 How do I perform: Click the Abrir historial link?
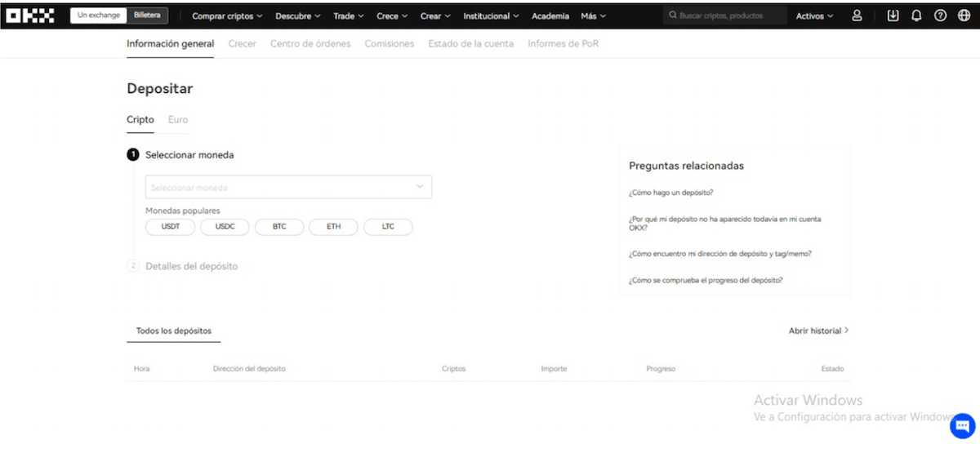[819, 331]
